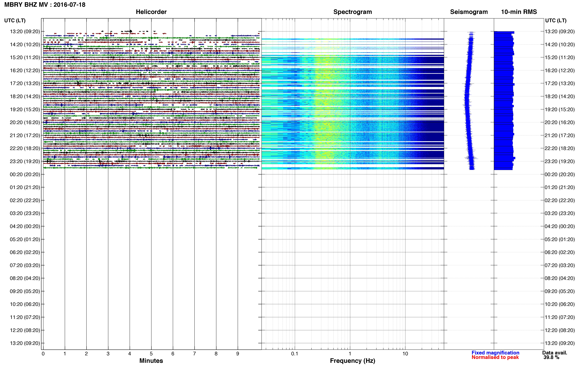Click the '5' minute tick label
The height and width of the screenshot is (368, 588).
click(151, 354)
